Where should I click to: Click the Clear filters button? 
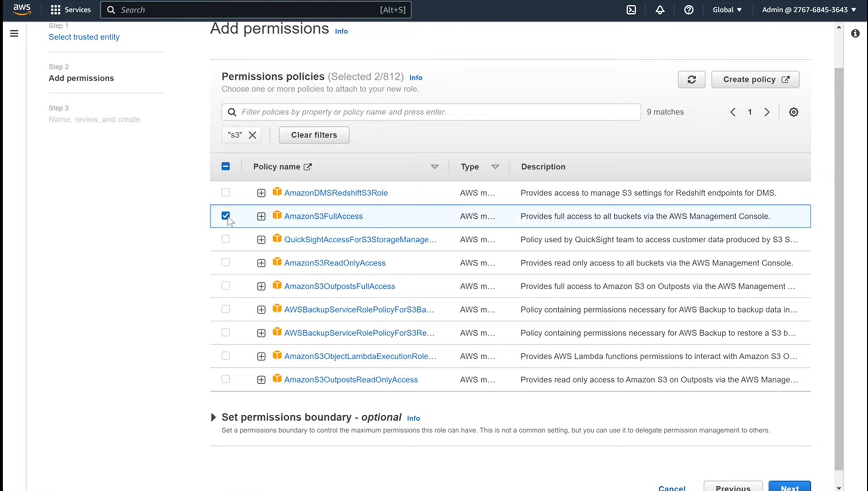coord(314,135)
